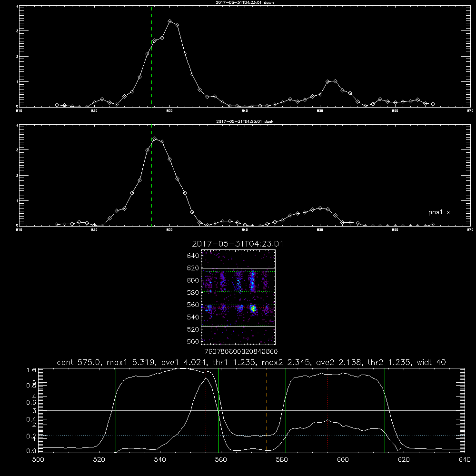This screenshot has width=476, height=476.
Task: Click the green vertical line near 614 in bottom plot
Action: click(385, 411)
